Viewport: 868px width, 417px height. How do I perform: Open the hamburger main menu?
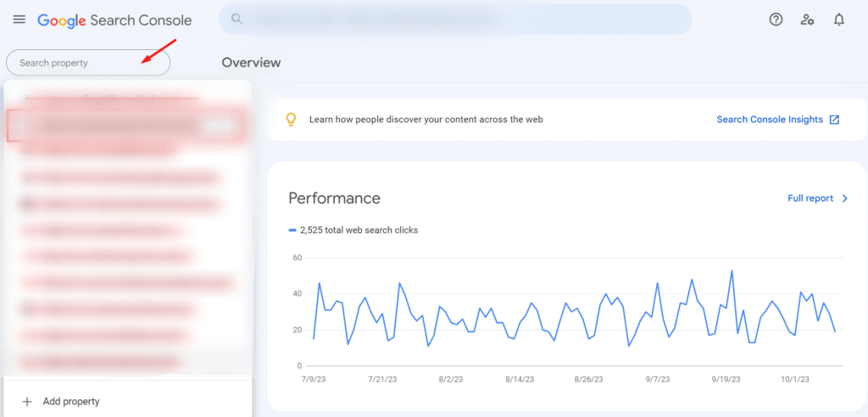tap(19, 20)
